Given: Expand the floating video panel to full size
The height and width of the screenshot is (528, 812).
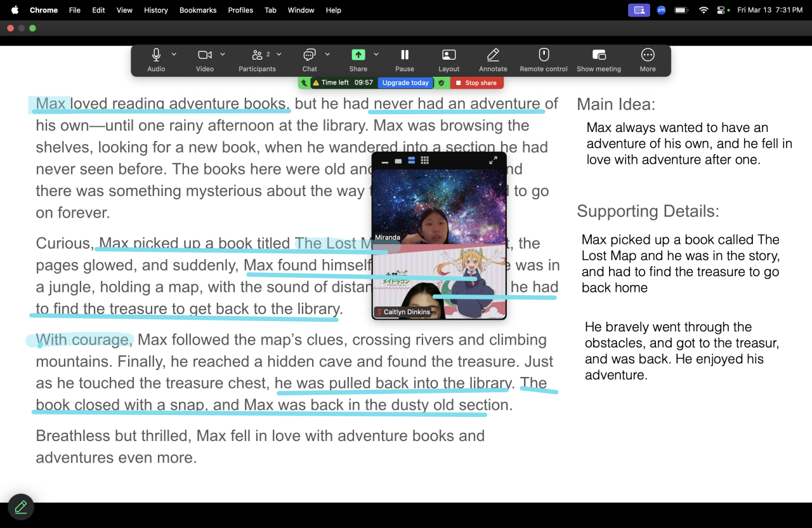Looking at the screenshot, I should click(x=493, y=161).
